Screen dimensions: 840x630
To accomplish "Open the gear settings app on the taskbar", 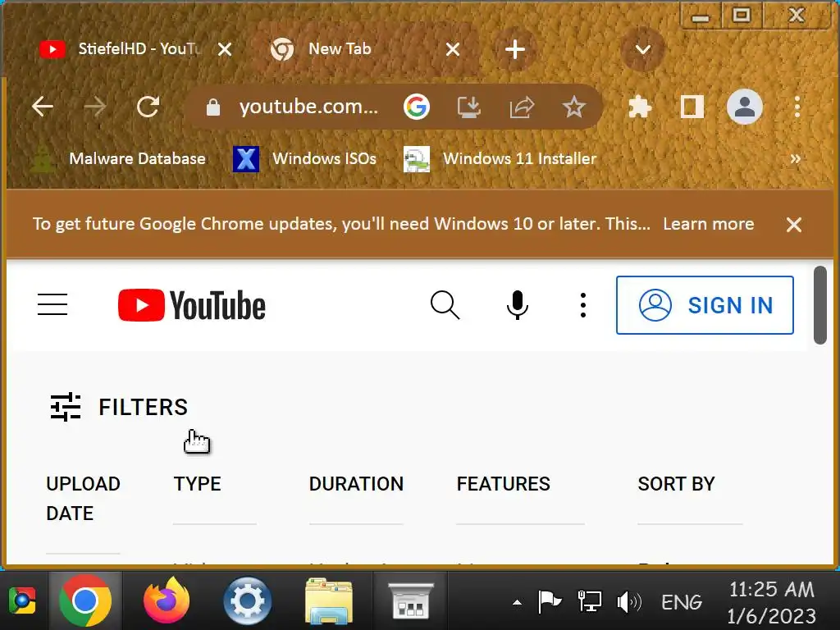I will point(248,600).
